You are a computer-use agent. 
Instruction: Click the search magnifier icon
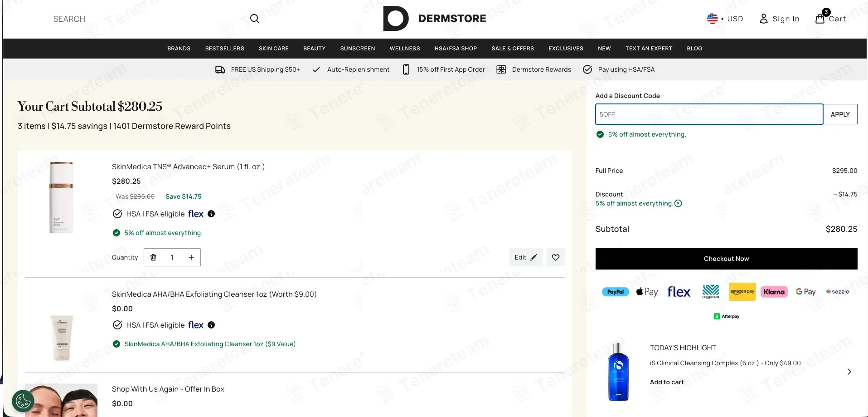255,19
